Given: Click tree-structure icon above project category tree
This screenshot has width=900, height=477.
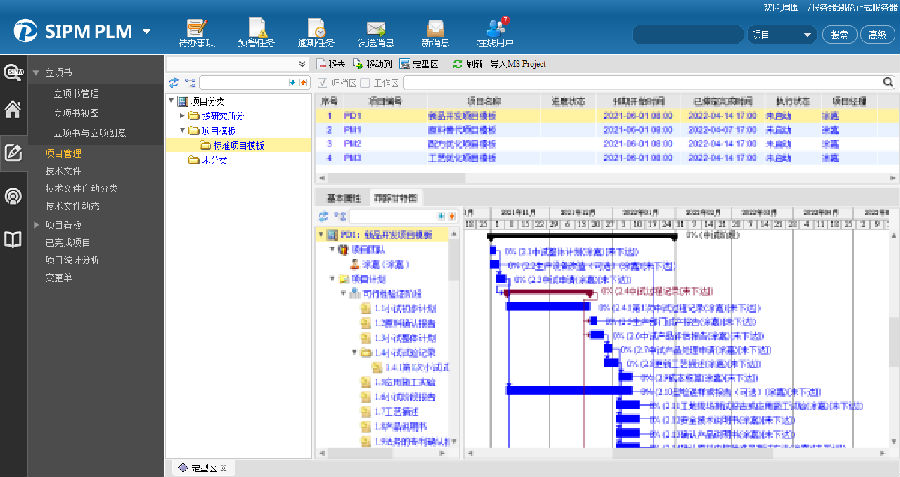Looking at the screenshot, I should pos(189,83).
